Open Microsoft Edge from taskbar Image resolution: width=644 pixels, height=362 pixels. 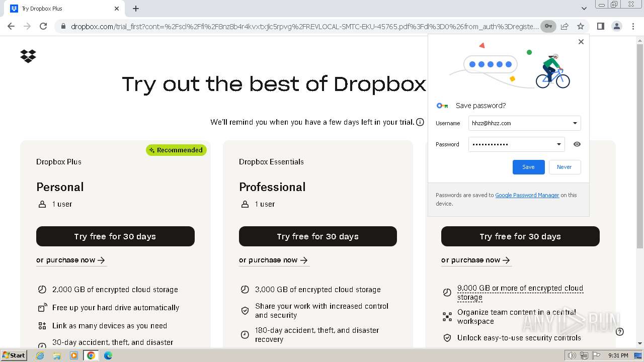(108, 355)
